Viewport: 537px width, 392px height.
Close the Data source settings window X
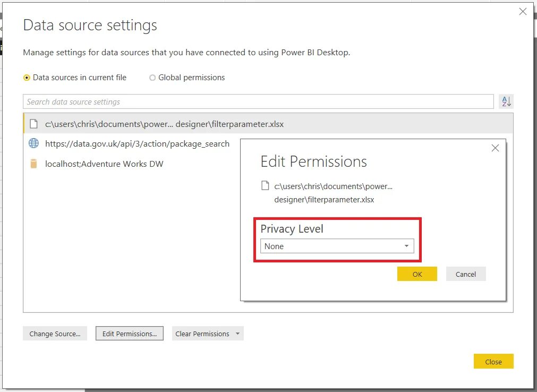[x=523, y=12]
